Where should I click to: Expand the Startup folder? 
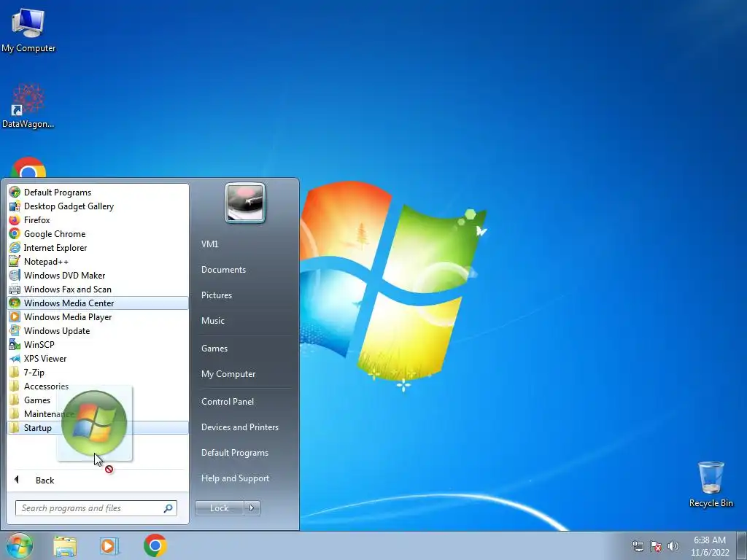tap(98, 427)
